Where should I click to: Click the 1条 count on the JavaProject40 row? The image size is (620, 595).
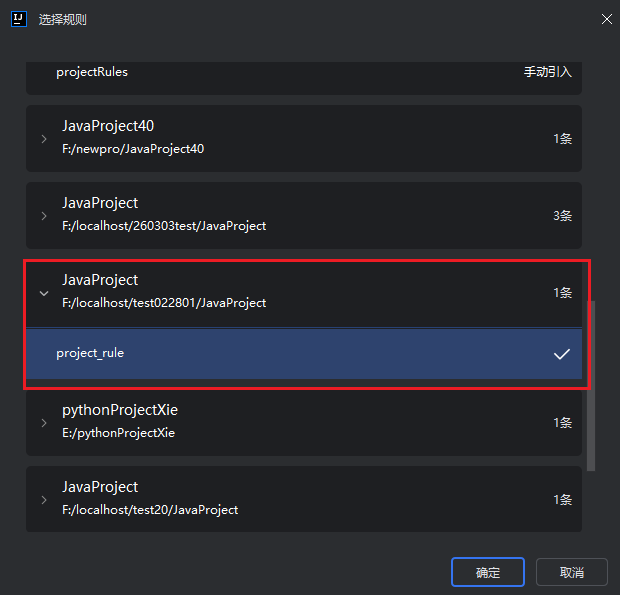tap(562, 139)
